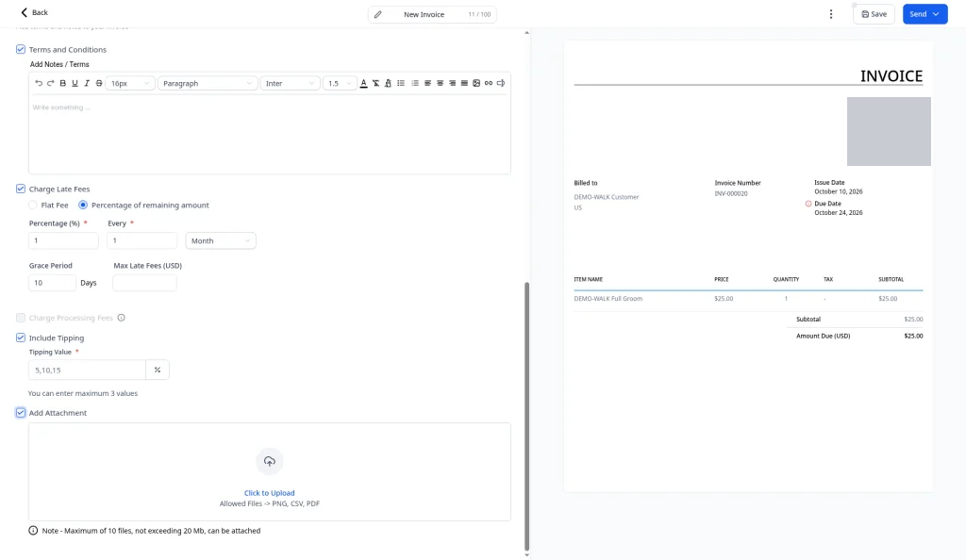
Task: Toggle bold formatting in notes editor
Action: click(63, 83)
